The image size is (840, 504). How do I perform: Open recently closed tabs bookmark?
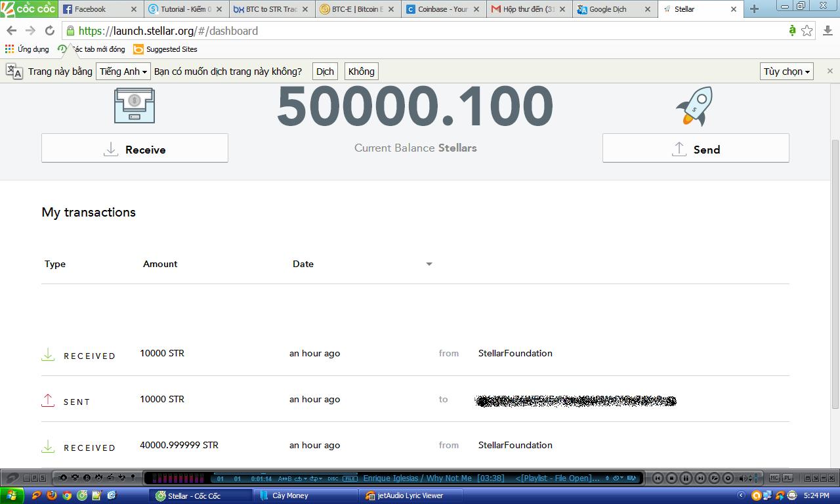[x=91, y=49]
